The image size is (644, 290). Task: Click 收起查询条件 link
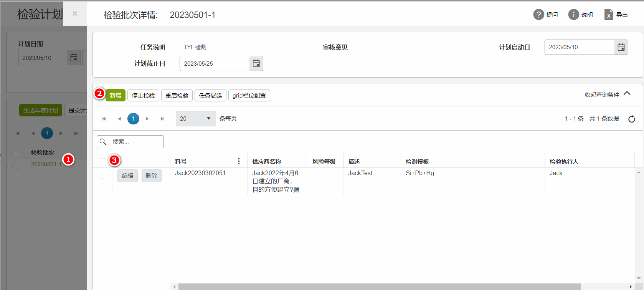click(602, 94)
